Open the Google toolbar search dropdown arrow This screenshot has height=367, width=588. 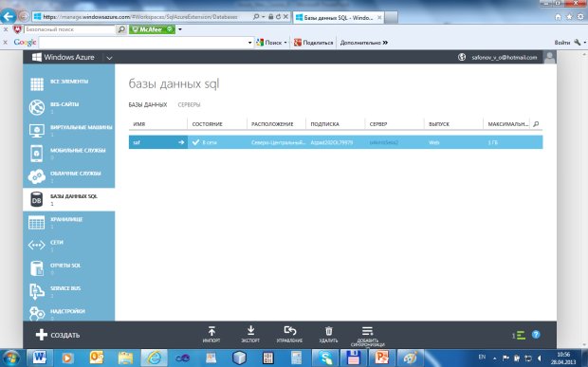(x=250, y=43)
